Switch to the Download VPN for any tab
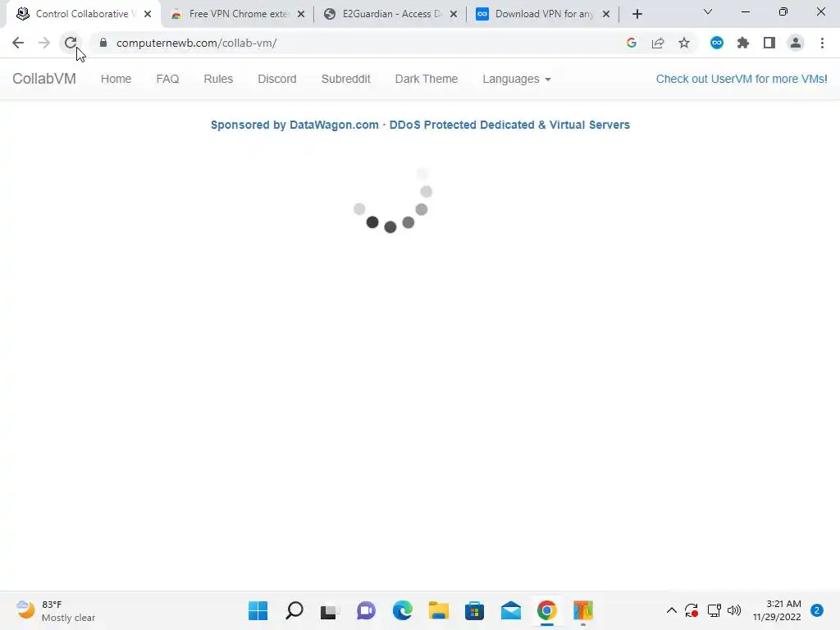 point(543,14)
